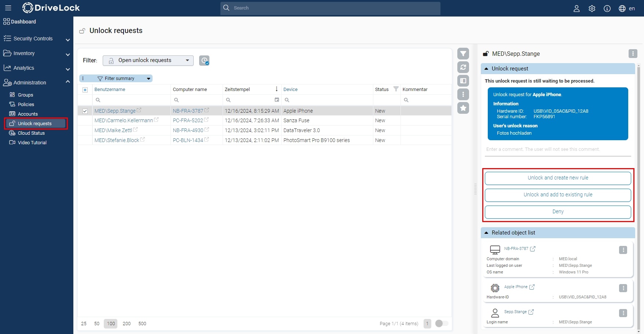This screenshot has height=334, width=644.
Task: Open Dashboard from sidebar
Action: 20,22
